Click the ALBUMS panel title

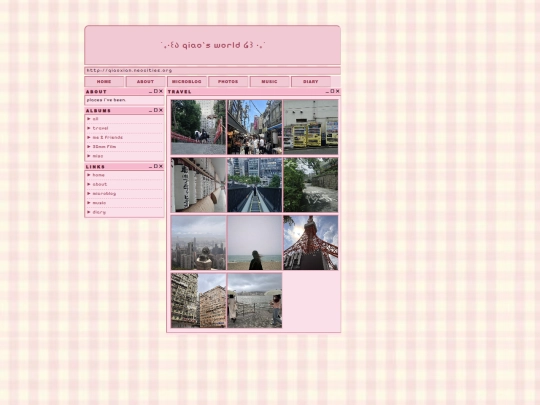98,111
